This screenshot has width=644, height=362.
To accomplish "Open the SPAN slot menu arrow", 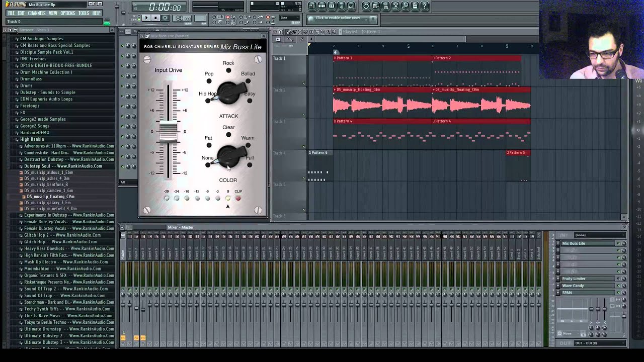I will point(558,293).
